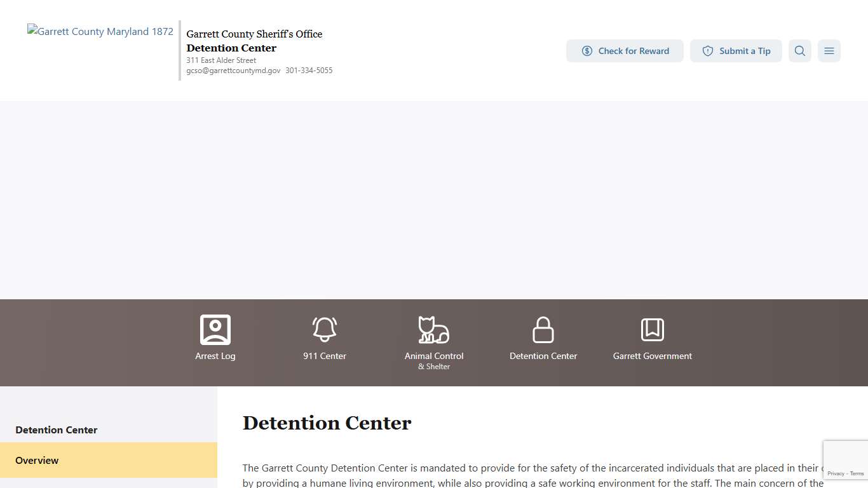Click the dollar icon in Check for Reward
Screen dimensions: 868x488
point(587,51)
